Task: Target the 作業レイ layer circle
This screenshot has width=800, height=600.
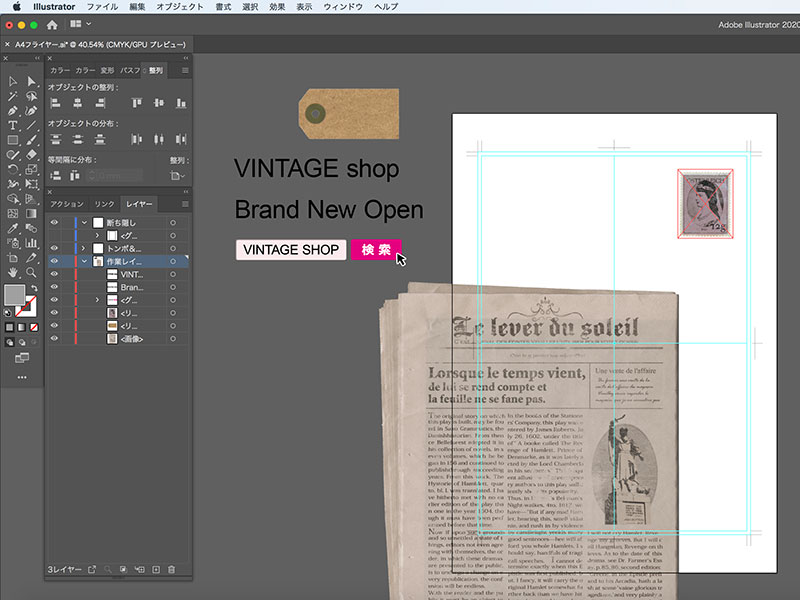Action: pyautogui.click(x=173, y=261)
